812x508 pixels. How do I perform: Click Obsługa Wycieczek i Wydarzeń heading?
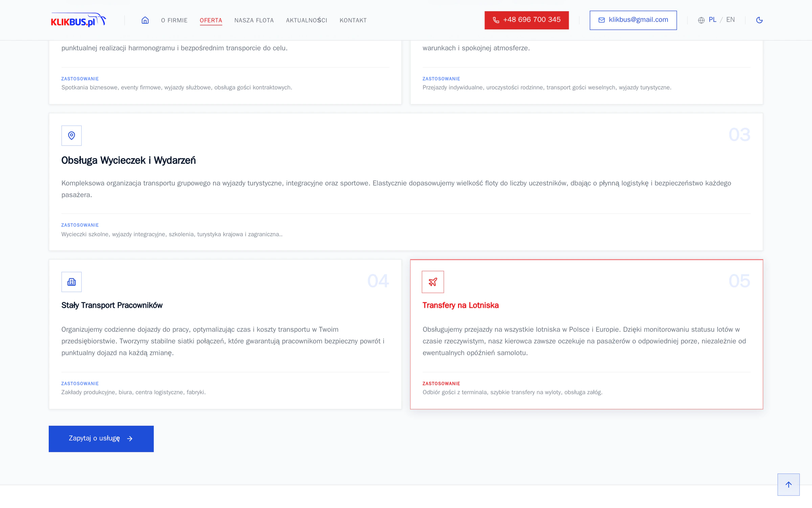129,160
